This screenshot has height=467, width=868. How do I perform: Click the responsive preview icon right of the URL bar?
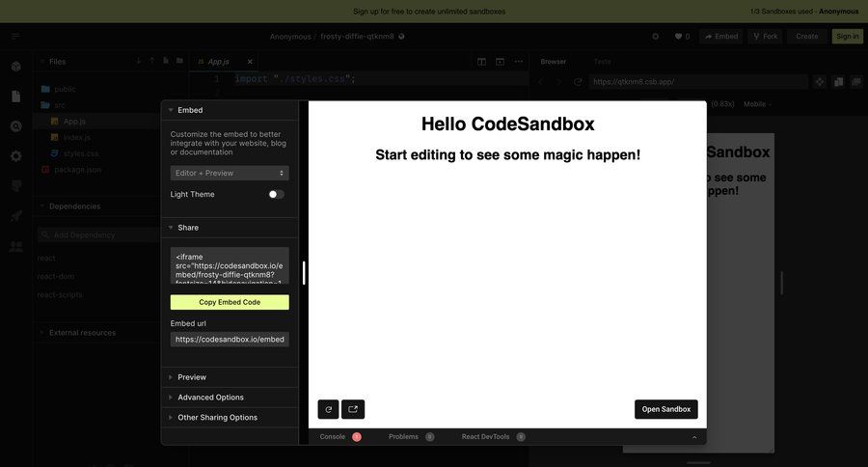point(820,82)
